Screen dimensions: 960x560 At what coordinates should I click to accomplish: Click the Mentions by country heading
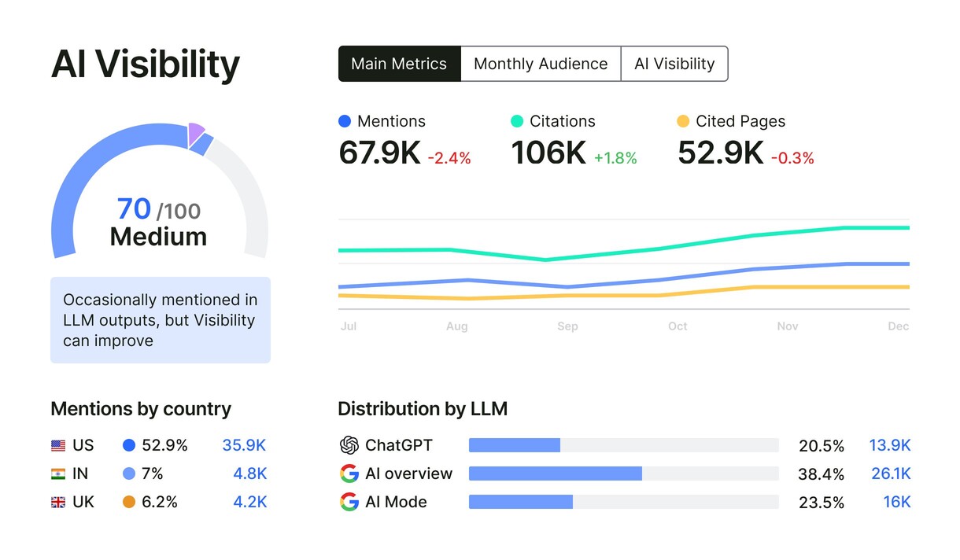point(141,409)
